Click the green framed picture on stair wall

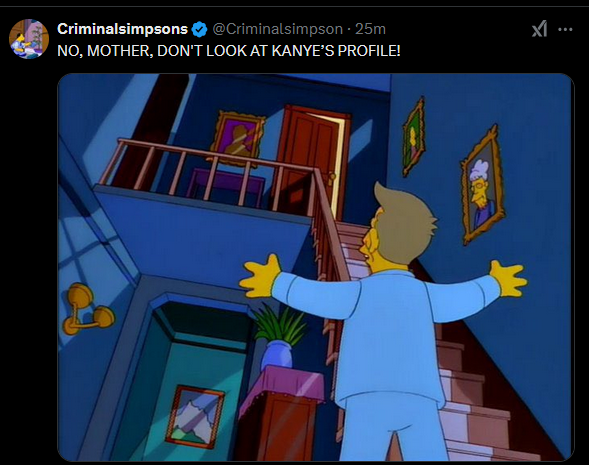tap(413, 137)
